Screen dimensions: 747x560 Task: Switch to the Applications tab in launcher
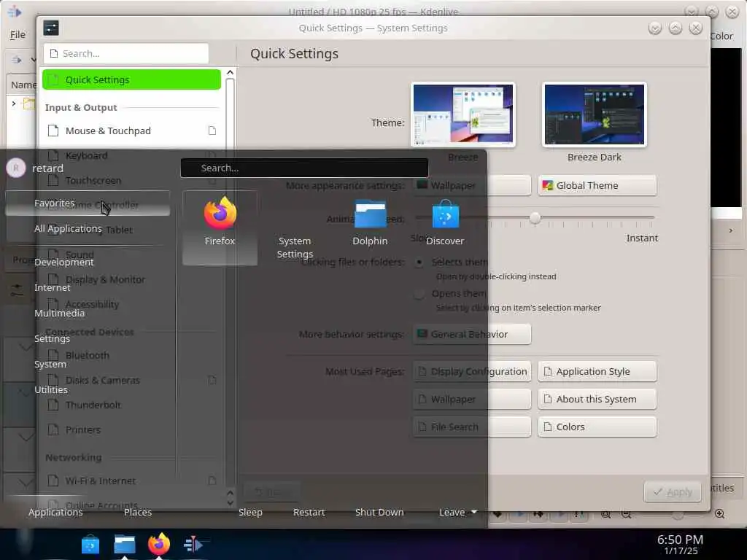[55, 513]
